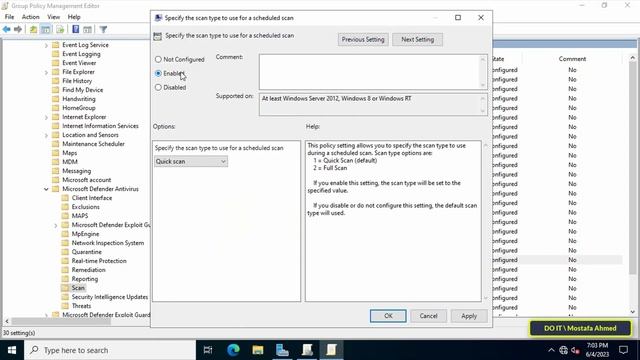Click the Forward arrow in the editor toolbar
Screen dimensions: 640x360
[x=18, y=29]
